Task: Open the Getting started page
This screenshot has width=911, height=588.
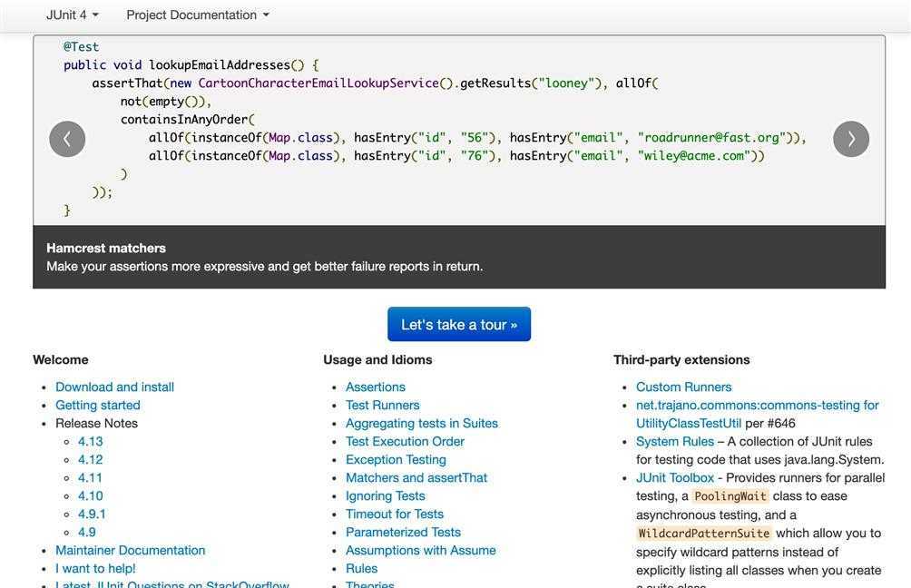Action: 98,405
